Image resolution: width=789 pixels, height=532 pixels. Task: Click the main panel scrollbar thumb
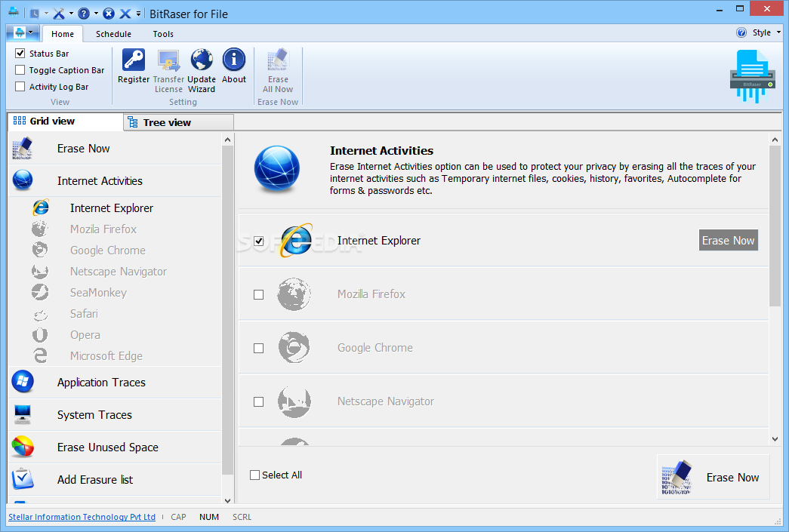775,226
